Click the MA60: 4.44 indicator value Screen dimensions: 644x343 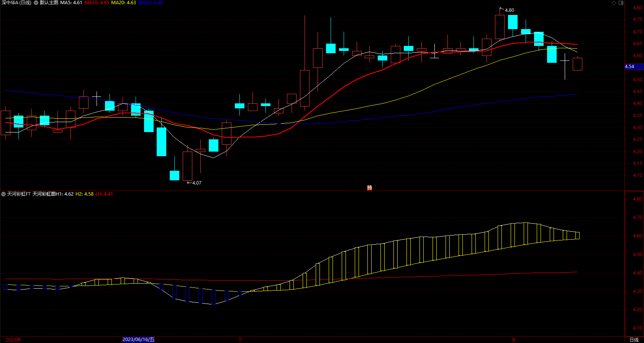[x=150, y=3]
